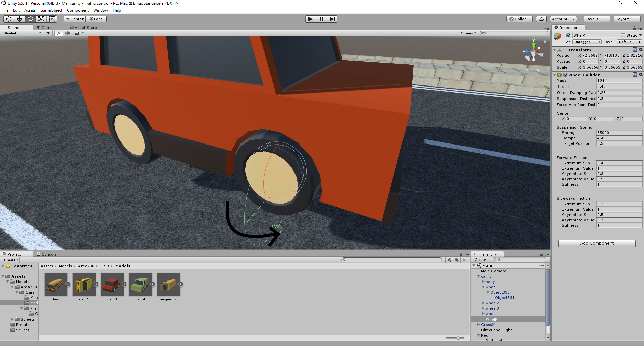The height and width of the screenshot is (346, 644).
Task: Open Transform component gear settings
Action: (641, 50)
